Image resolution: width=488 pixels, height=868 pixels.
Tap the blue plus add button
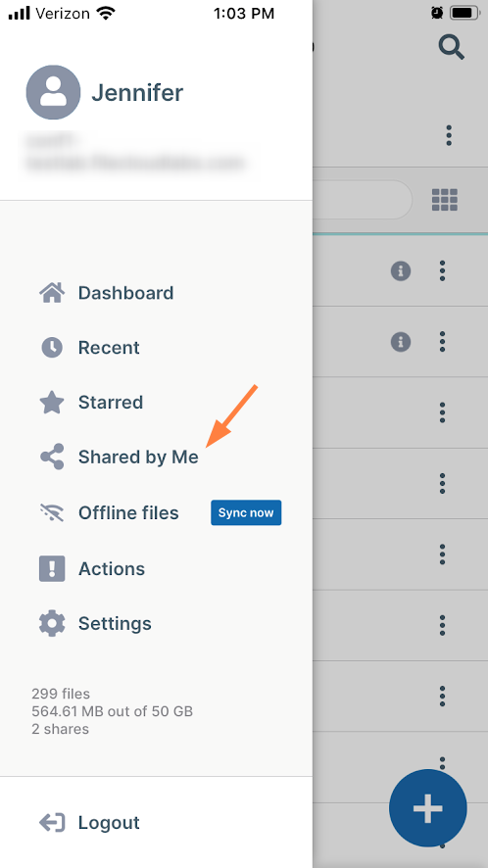coord(427,808)
